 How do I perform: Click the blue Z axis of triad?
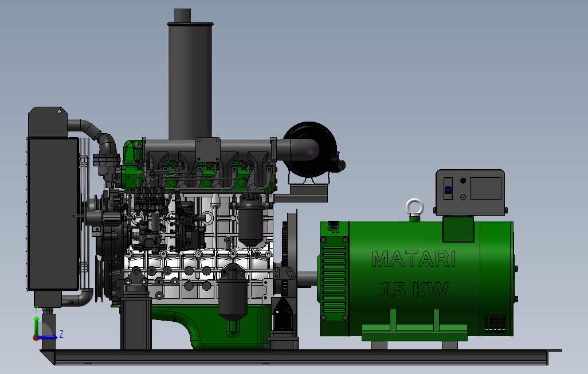47,337
